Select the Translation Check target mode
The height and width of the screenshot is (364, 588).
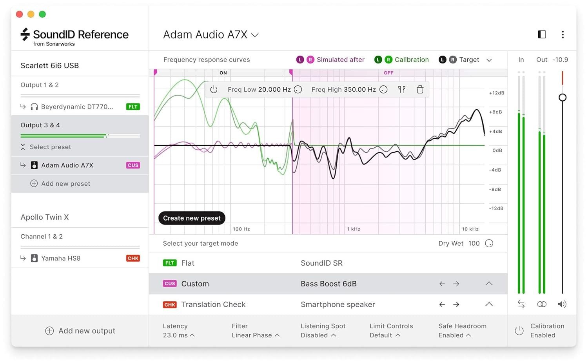tap(213, 304)
